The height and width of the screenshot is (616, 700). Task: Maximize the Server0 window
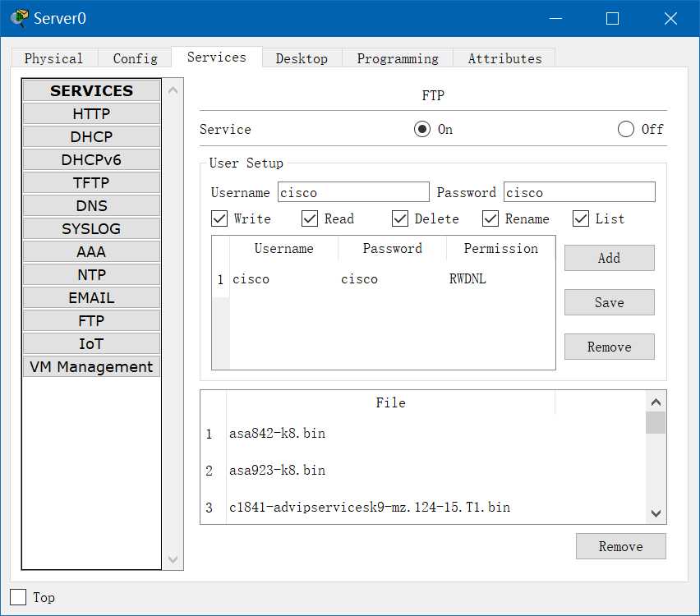pos(613,18)
